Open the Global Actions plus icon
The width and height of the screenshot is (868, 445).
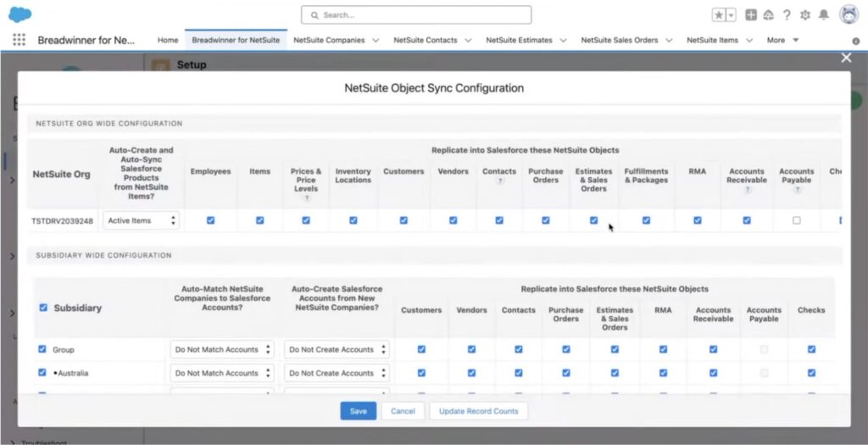751,15
